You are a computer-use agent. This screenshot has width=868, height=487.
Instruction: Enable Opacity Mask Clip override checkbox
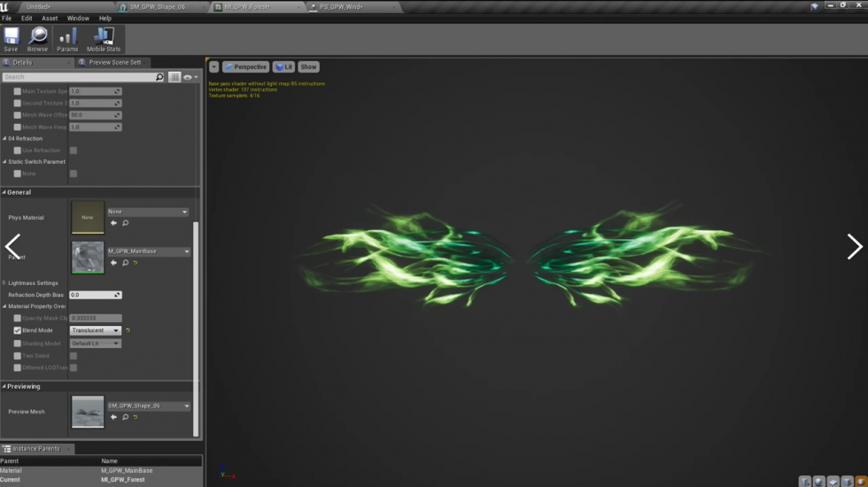click(17, 318)
